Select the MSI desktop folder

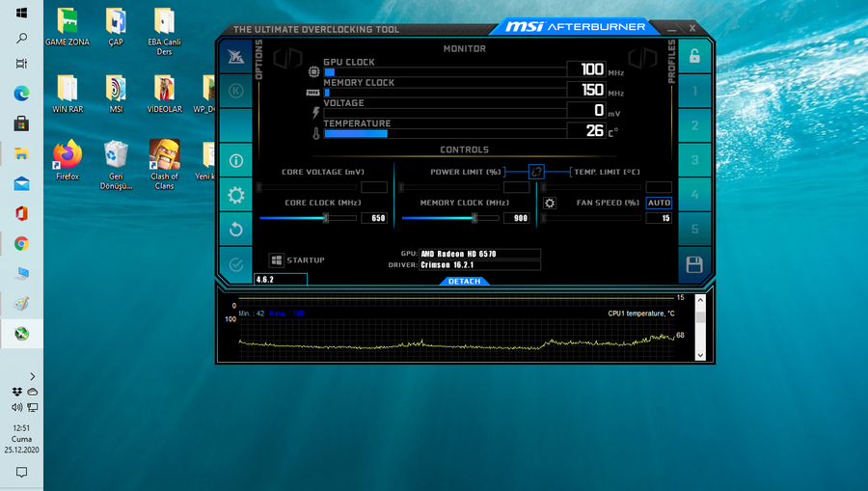116,95
